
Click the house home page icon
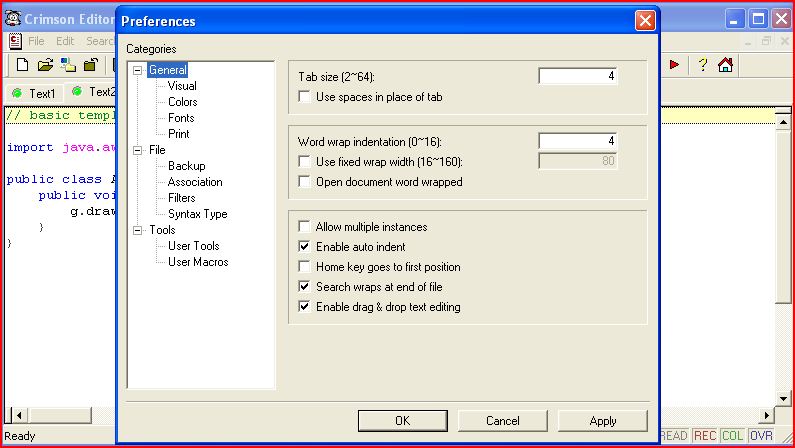tap(726, 64)
